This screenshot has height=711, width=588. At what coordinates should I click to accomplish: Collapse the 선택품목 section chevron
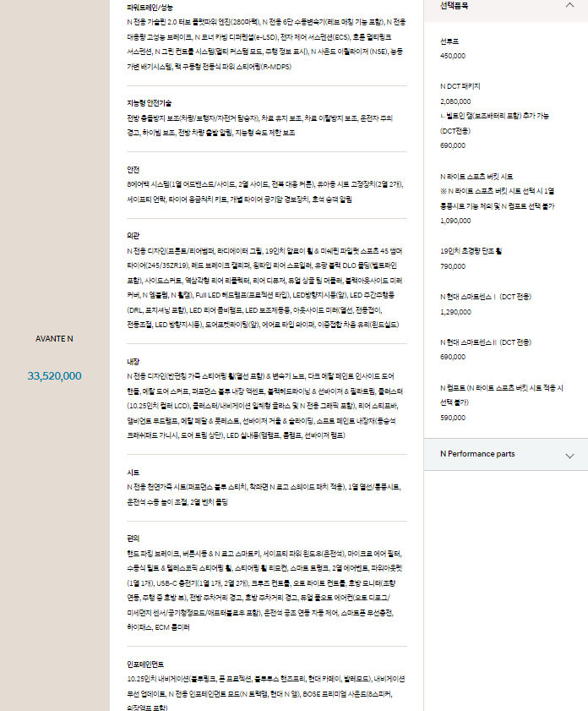coord(570,5)
